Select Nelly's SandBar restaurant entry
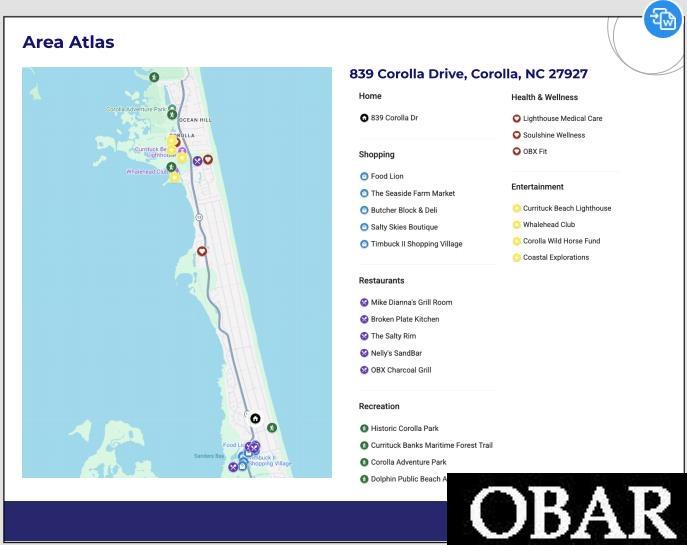The image size is (687, 545). pyautogui.click(x=391, y=353)
